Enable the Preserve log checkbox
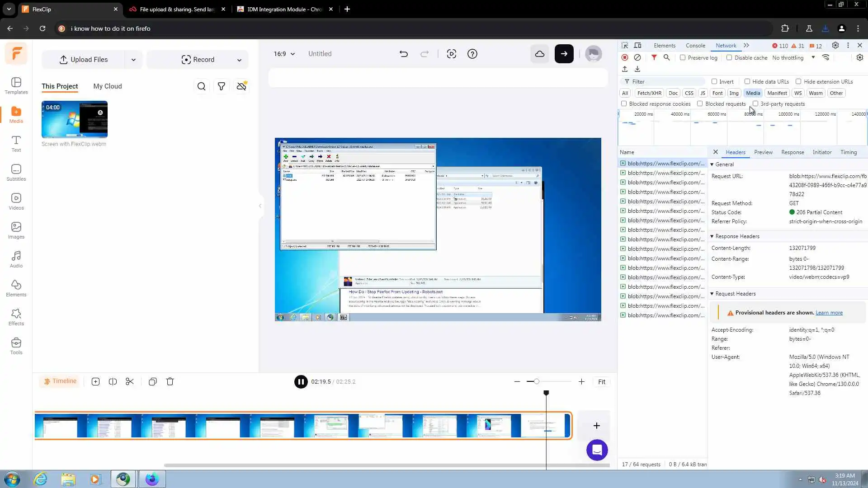 click(683, 57)
